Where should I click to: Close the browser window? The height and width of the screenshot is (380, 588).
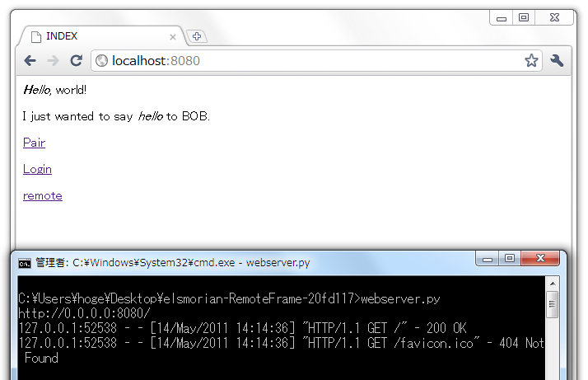[x=554, y=17]
